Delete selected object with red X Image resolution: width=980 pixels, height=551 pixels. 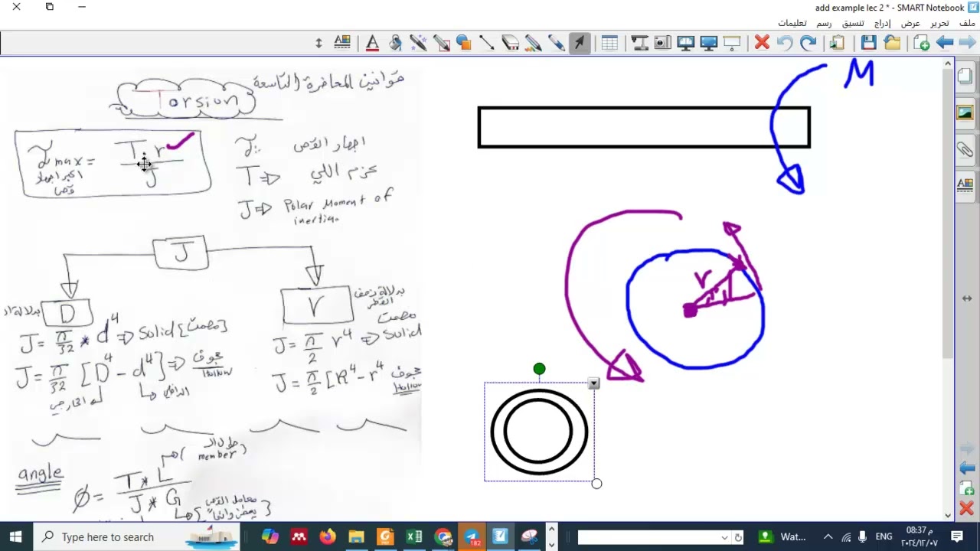(x=762, y=44)
